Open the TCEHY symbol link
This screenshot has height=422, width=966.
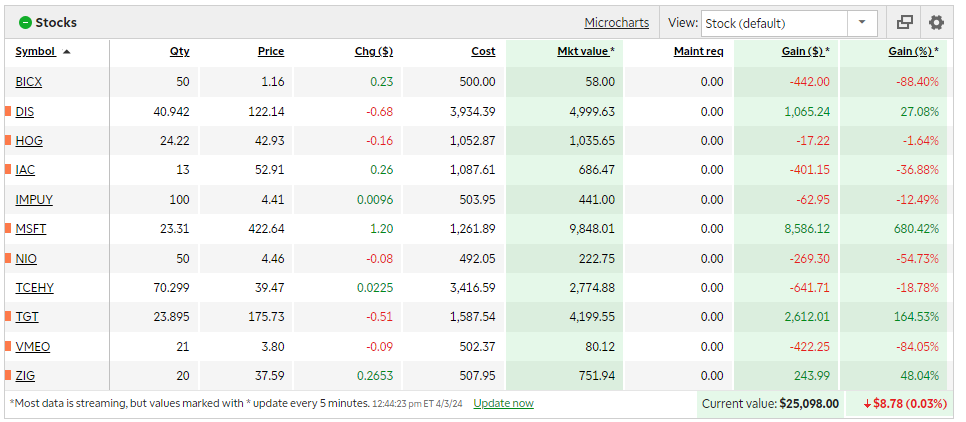tap(34, 288)
